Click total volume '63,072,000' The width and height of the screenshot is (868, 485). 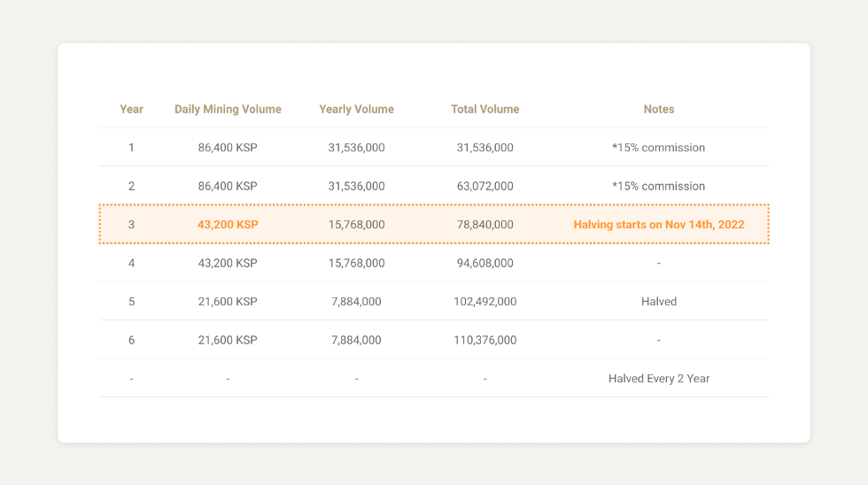(485, 187)
